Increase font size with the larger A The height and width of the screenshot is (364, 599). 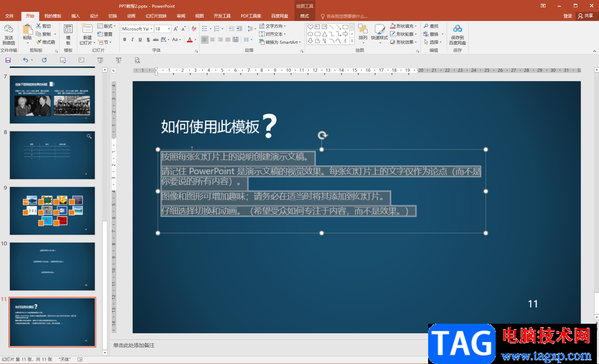click(176, 29)
